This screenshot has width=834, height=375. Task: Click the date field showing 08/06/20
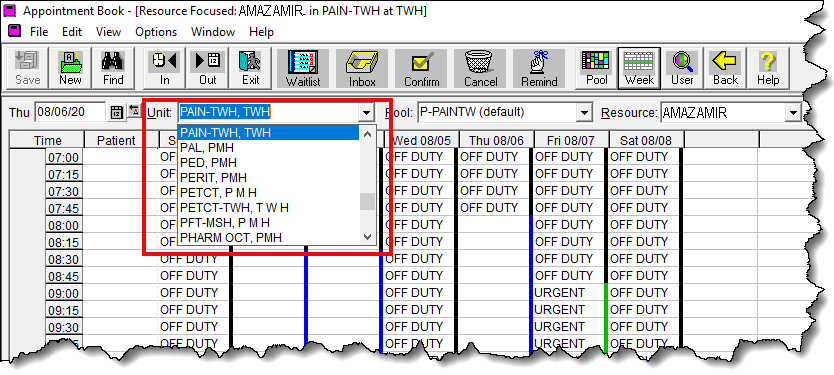point(70,112)
